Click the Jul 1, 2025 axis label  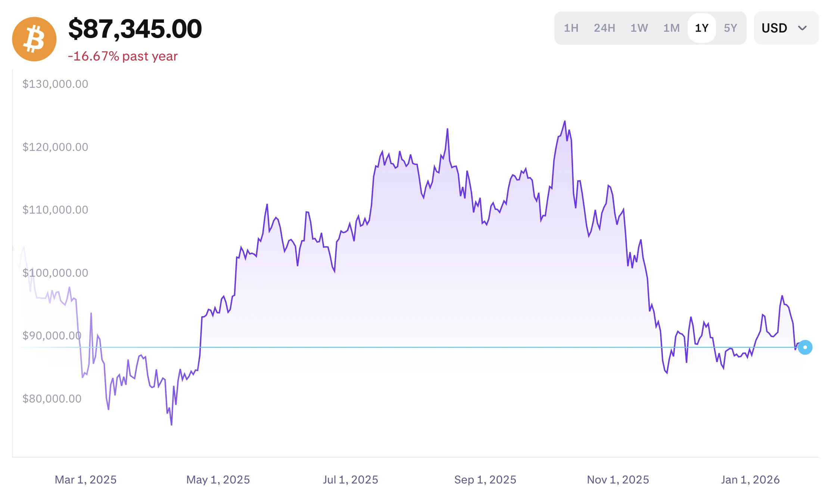(351, 480)
